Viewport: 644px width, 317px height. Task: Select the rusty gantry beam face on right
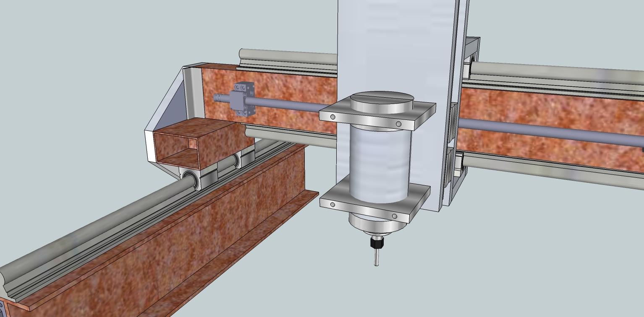click(546, 105)
